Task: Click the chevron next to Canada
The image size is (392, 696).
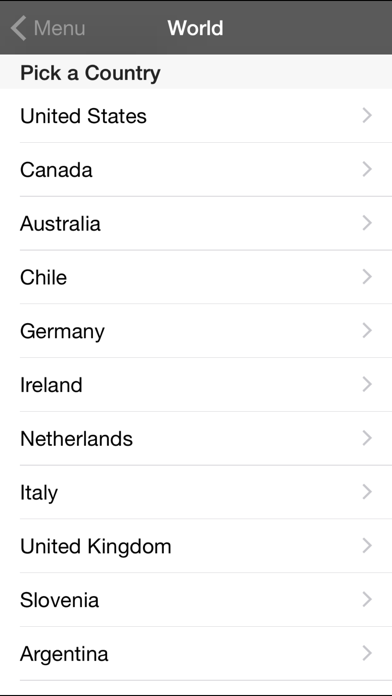Action: (367, 169)
